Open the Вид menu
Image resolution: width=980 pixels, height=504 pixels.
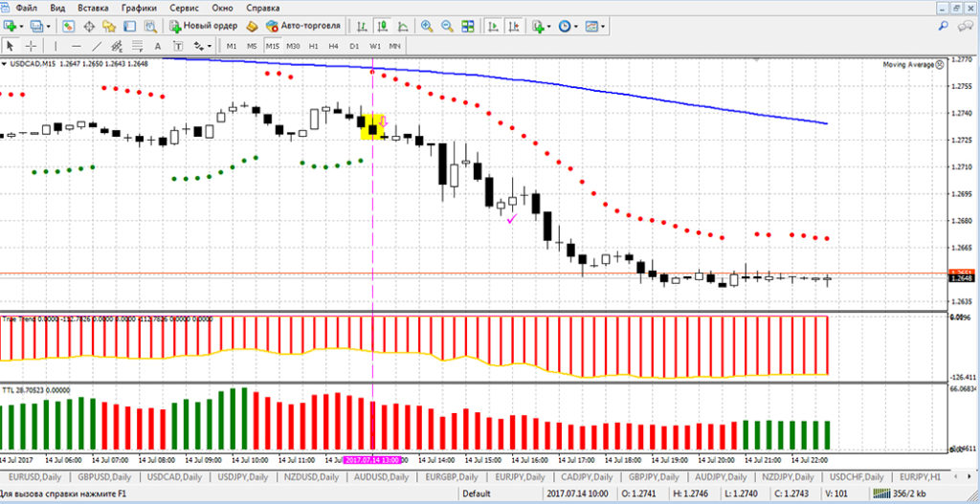(x=56, y=8)
